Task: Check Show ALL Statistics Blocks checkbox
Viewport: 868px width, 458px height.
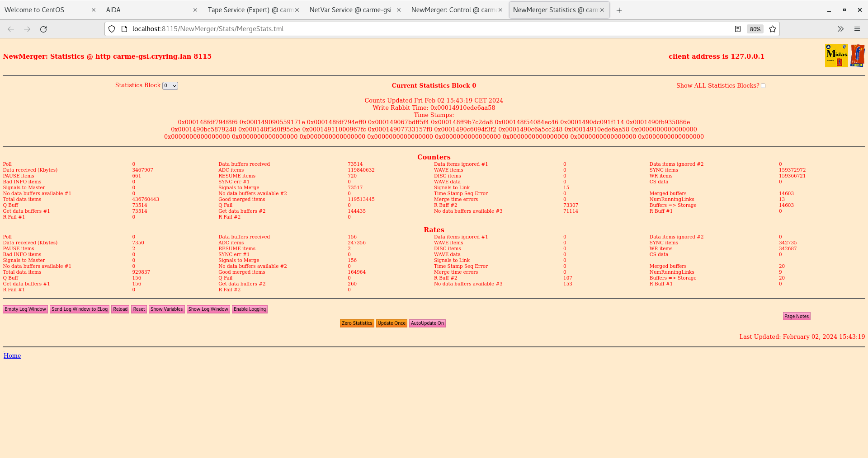Action: click(763, 86)
